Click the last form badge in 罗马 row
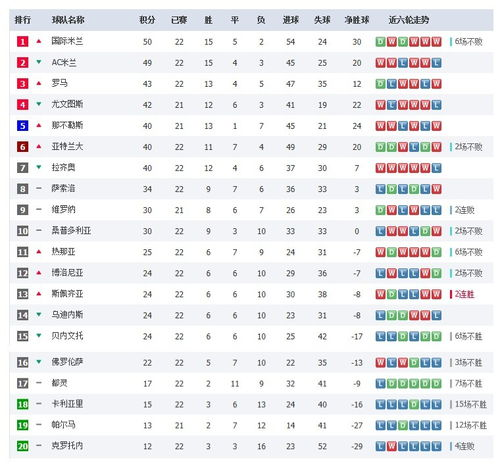Image resolution: width=500 pixels, height=465 pixels. (436, 84)
